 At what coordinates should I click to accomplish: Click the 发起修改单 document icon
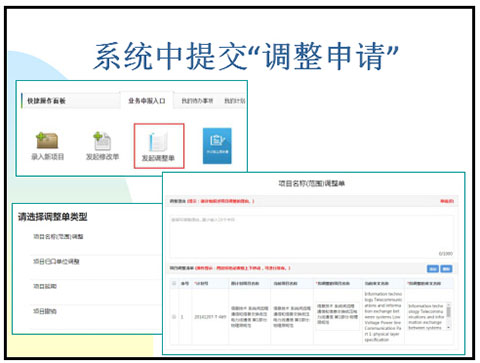click(102, 141)
